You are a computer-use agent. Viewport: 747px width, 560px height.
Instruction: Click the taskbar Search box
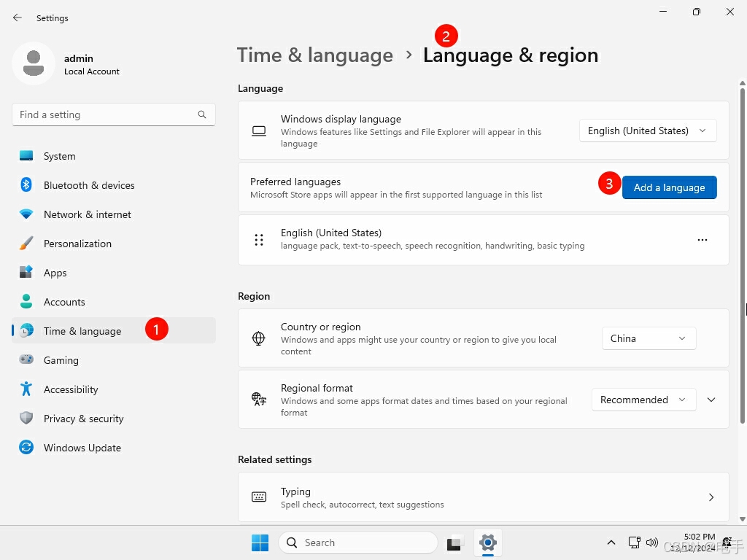[357, 542]
